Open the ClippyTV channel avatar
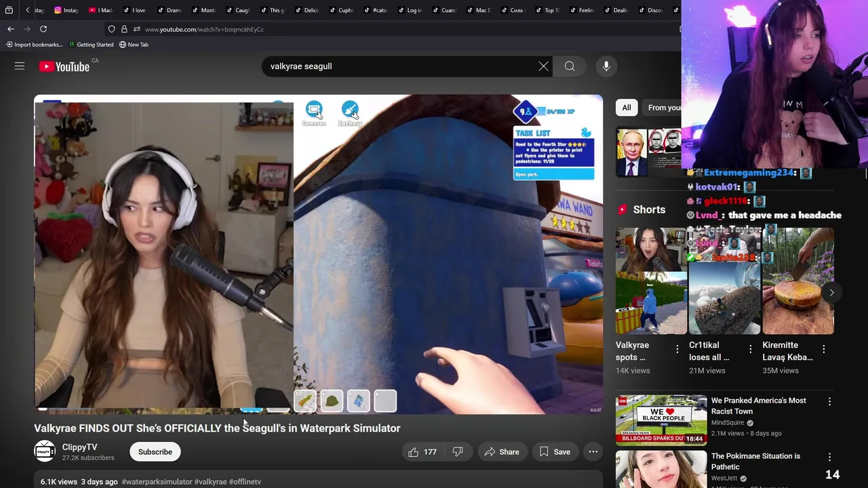The image size is (868, 488). (x=45, y=451)
